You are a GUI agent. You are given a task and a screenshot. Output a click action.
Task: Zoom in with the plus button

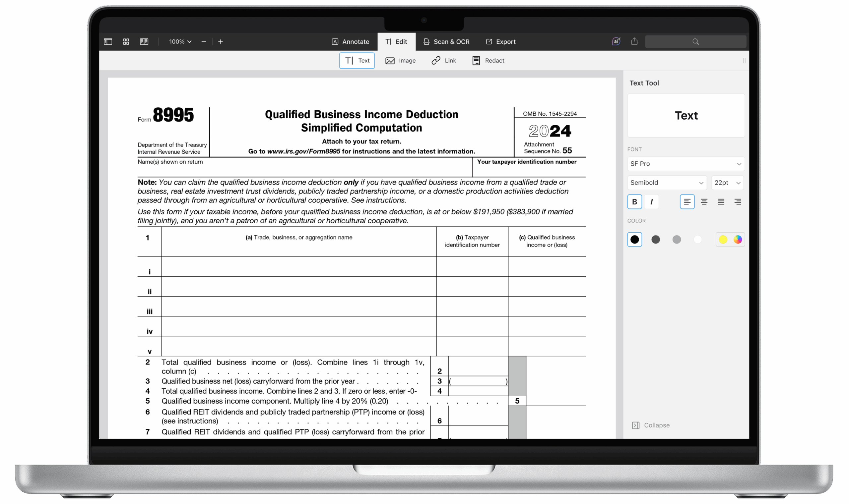pyautogui.click(x=220, y=41)
